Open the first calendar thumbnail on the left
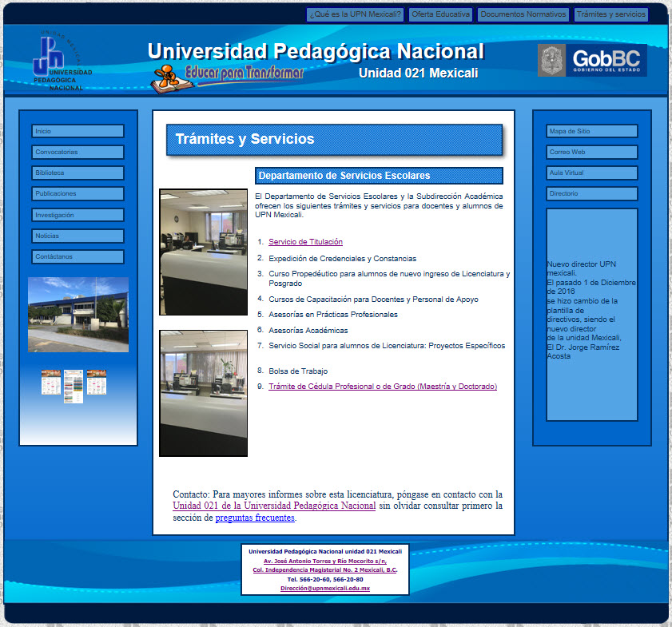672x627 pixels. point(51,382)
